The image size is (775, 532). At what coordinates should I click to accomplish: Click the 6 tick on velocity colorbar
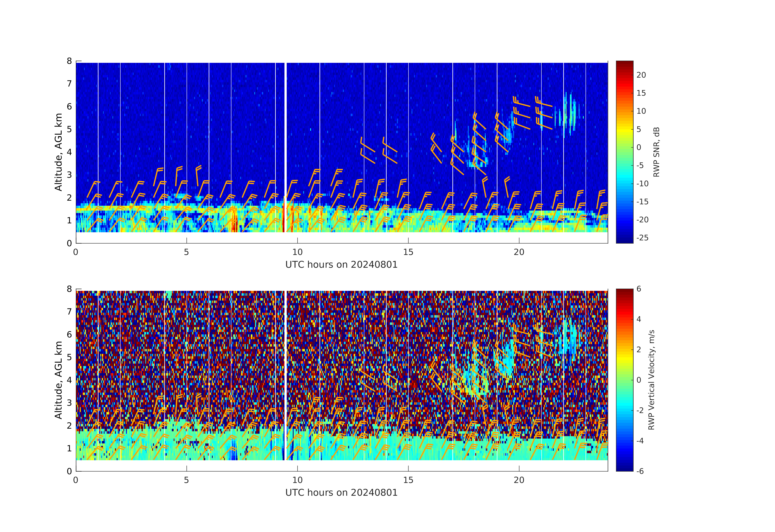[x=639, y=289]
